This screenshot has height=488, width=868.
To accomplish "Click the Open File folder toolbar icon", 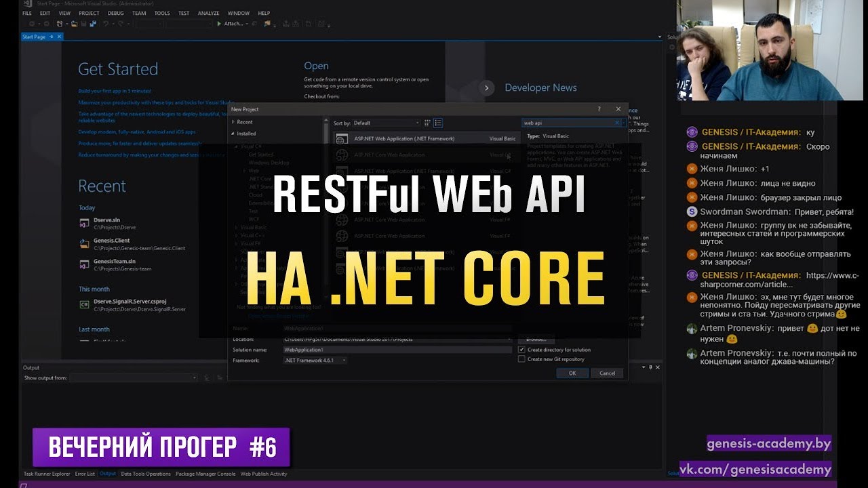I will [74, 24].
